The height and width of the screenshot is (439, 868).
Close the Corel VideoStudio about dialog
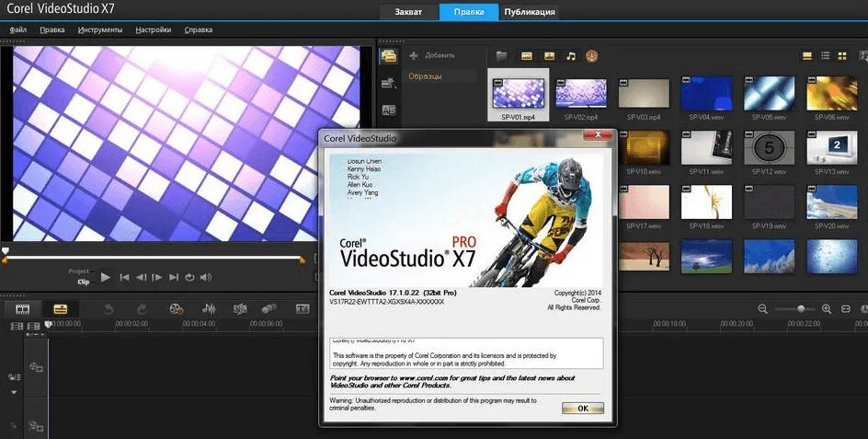click(x=598, y=135)
